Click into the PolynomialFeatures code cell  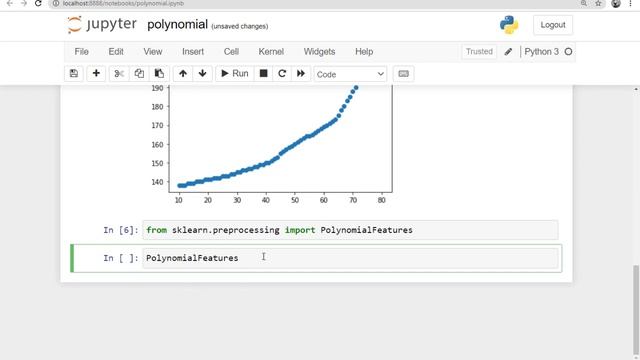point(350,258)
